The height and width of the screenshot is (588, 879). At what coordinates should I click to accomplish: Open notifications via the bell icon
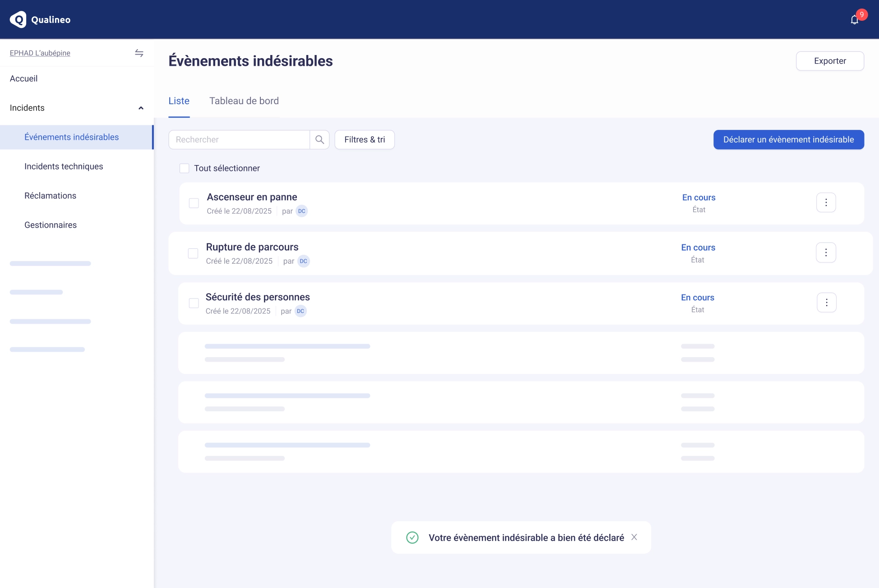pos(854,19)
